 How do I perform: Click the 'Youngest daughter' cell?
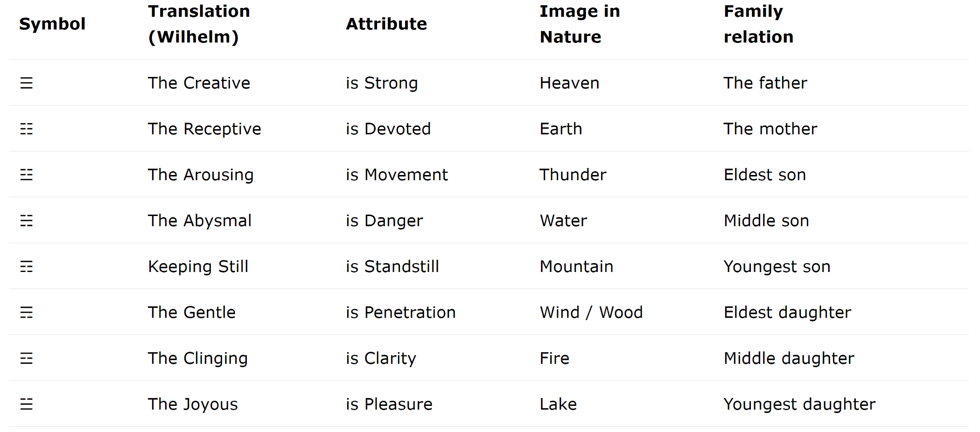tap(799, 404)
